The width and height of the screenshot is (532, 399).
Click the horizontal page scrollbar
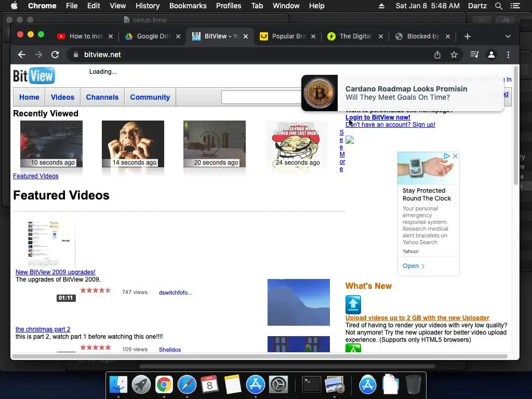[260, 356]
